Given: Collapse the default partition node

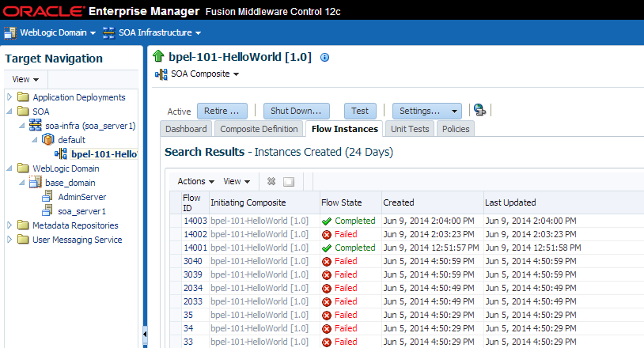Looking at the screenshot, I should (x=35, y=140).
